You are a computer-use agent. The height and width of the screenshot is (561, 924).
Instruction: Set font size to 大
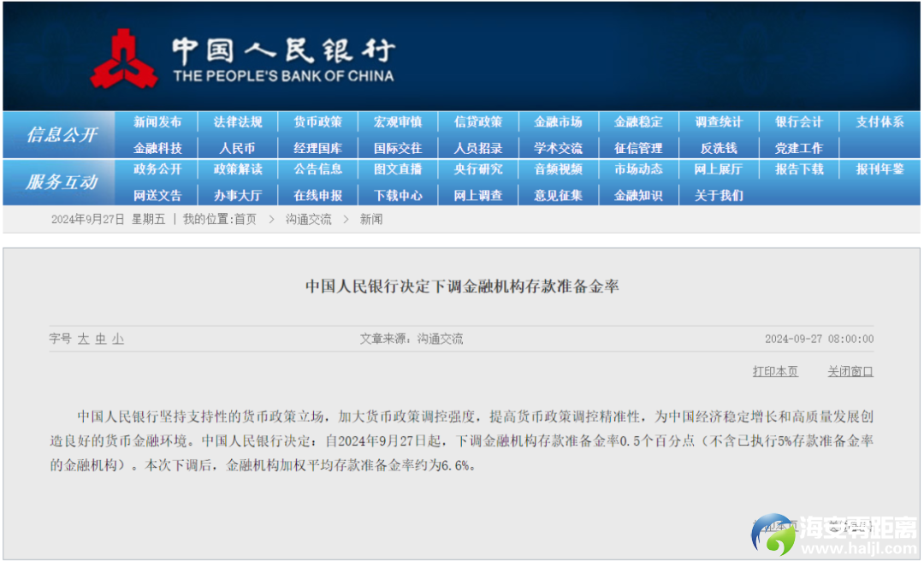pyautogui.click(x=83, y=339)
